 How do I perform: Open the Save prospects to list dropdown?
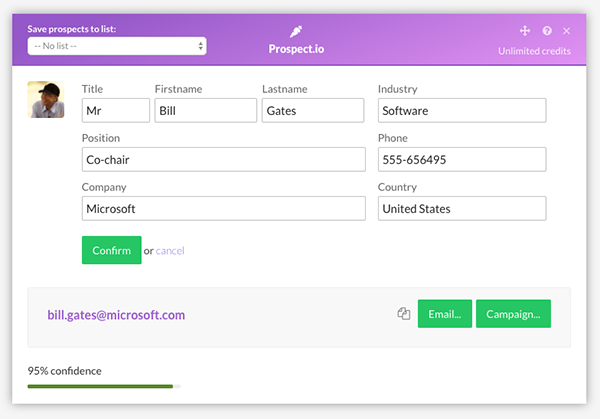[117, 46]
